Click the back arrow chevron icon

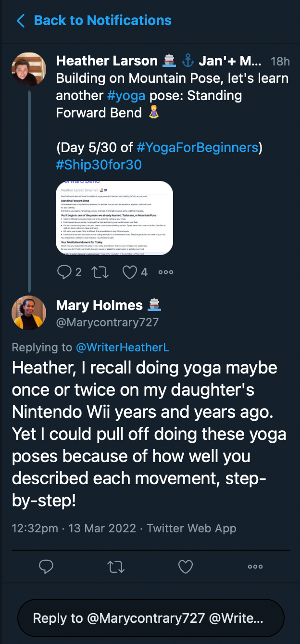coord(21,21)
